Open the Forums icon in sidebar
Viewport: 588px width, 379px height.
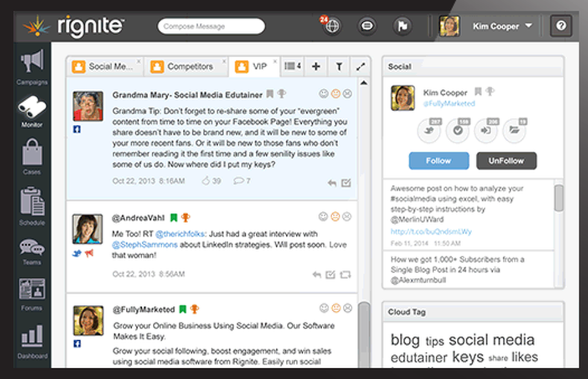32,289
